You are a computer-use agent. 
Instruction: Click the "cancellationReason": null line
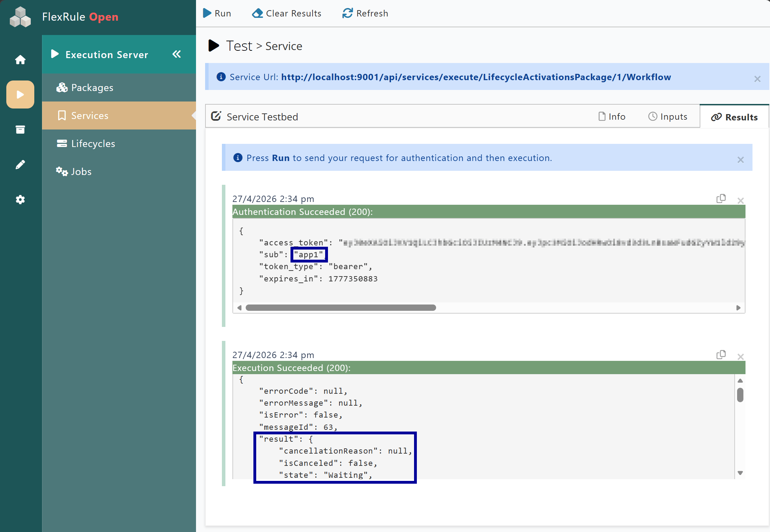click(345, 451)
